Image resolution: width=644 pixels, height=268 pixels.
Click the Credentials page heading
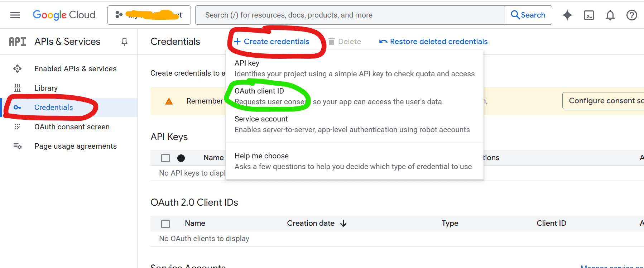pos(176,42)
